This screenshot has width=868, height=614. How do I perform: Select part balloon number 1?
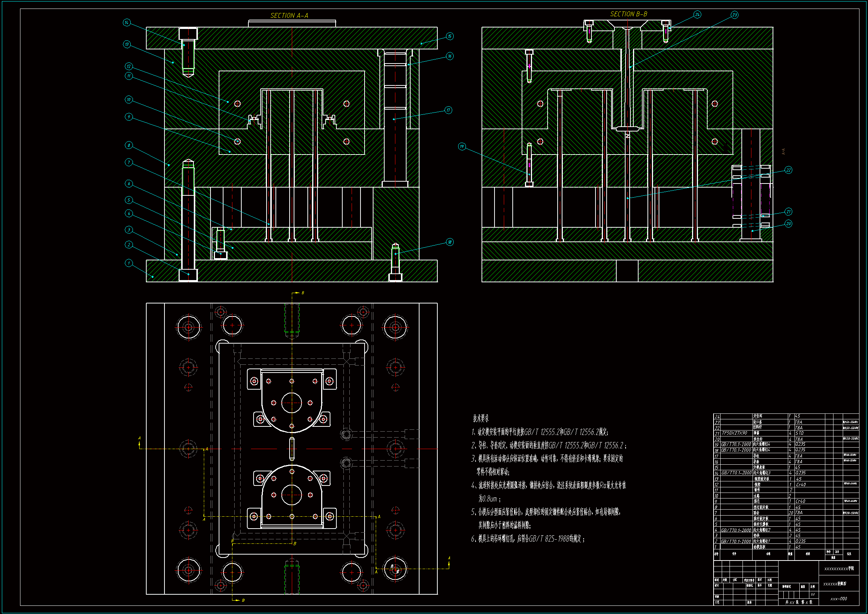pyautogui.click(x=129, y=263)
